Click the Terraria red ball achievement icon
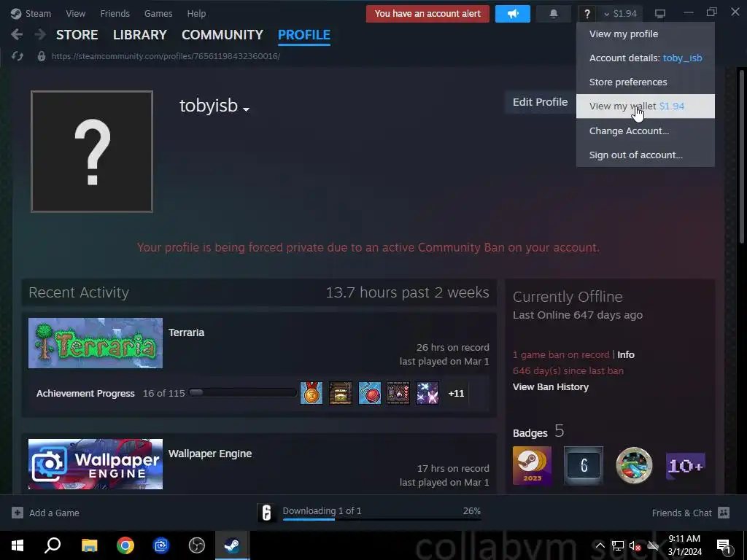Screen dimensions: 747x560 coord(369,393)
